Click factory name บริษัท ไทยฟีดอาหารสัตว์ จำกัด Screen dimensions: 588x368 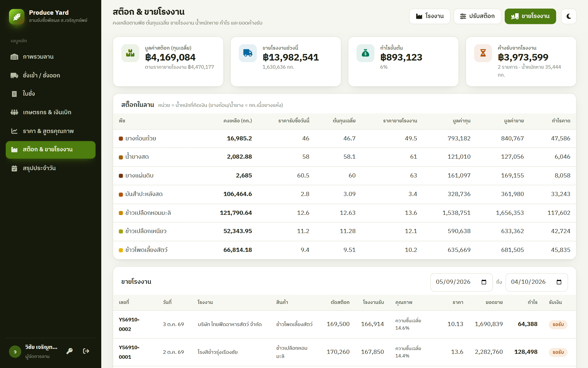pos(230,324)
